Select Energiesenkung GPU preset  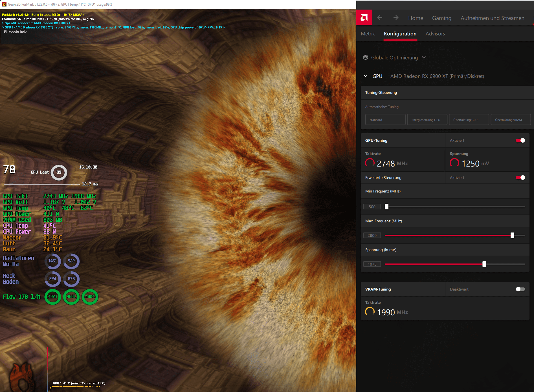pos(427,119)
